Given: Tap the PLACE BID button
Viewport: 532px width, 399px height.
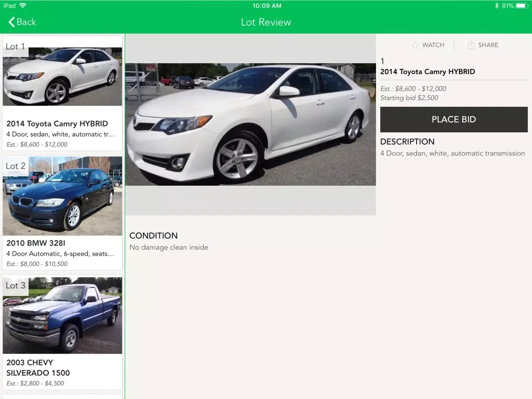Looking at the screenshot, I should [454, 119].
